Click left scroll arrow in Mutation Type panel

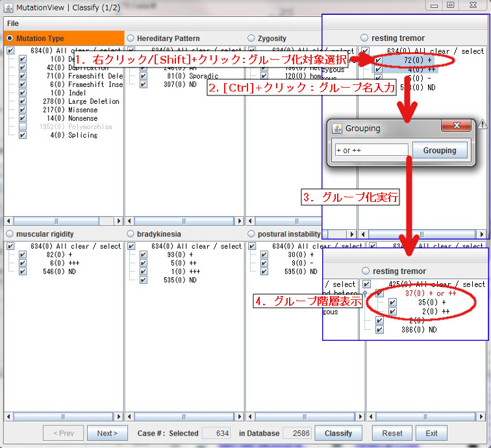pos(9,221)
